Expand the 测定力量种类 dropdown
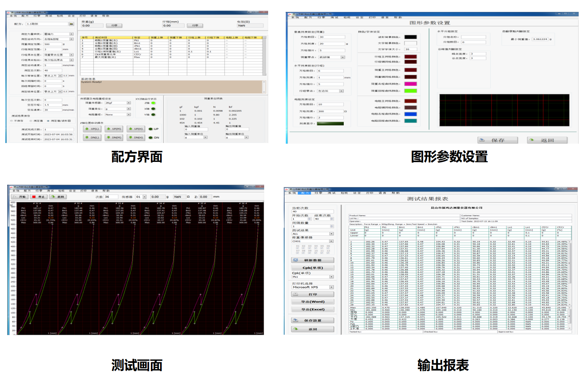This screenshot has height=392, width=584. point(71,34)
